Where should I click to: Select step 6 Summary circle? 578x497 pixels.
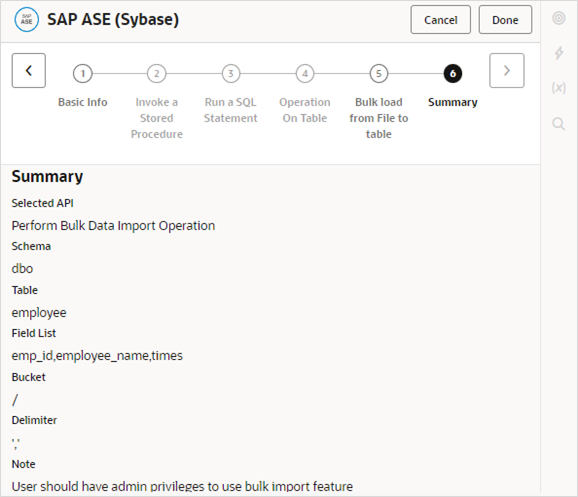(453, 73)
